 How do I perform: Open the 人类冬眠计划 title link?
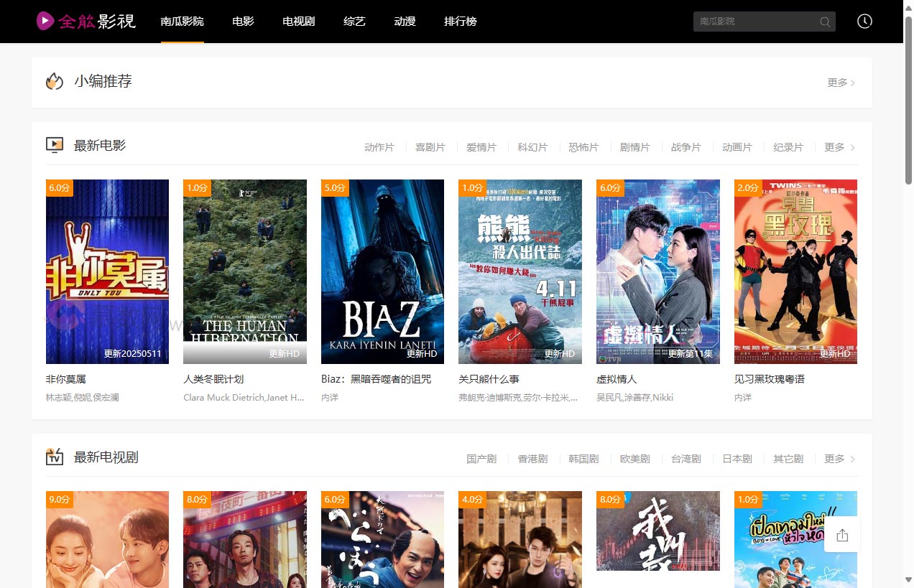pyautogui.click(x=213, y=379)
